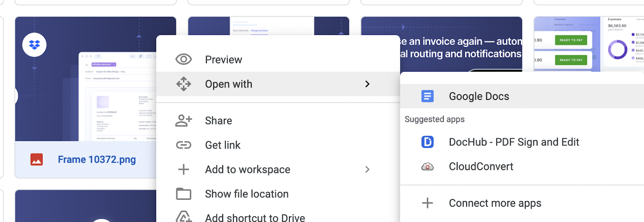Open with DocHub - PDF Sign and Edit

pos(522,142)
